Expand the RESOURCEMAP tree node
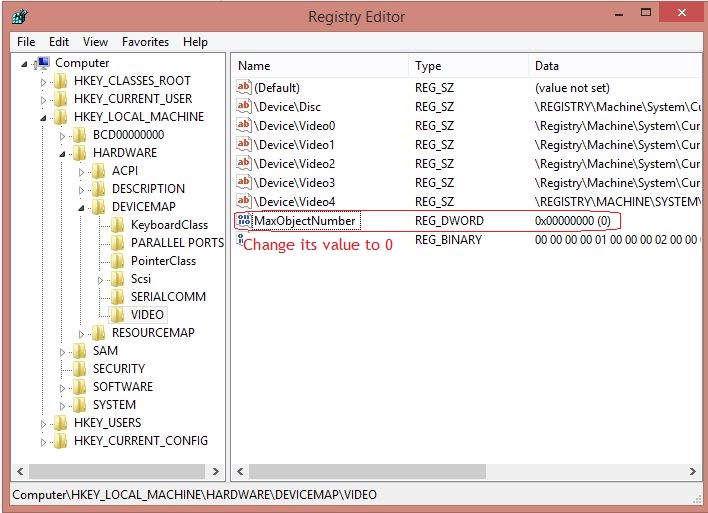708x513 pixels. (82, 333)
